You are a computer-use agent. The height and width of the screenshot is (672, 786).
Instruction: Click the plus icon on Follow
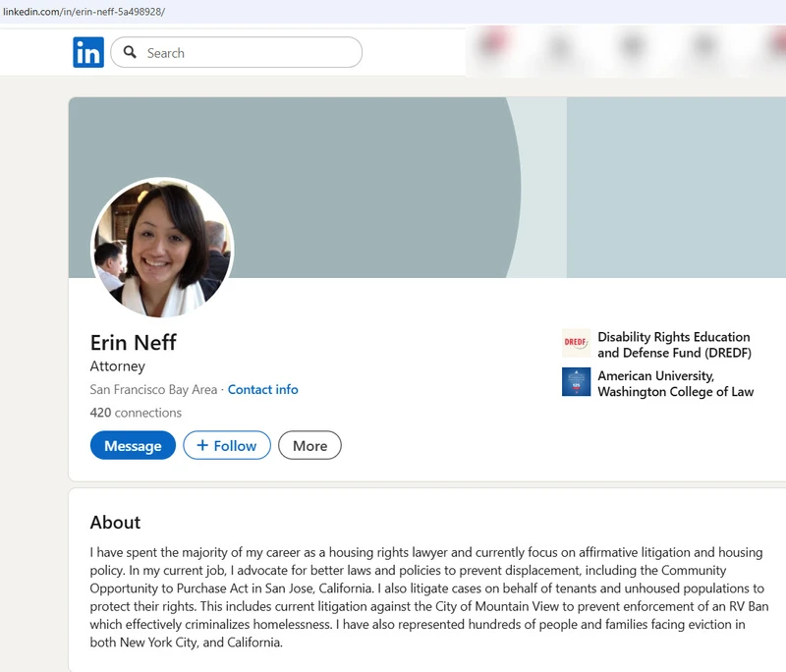(202, 445)
